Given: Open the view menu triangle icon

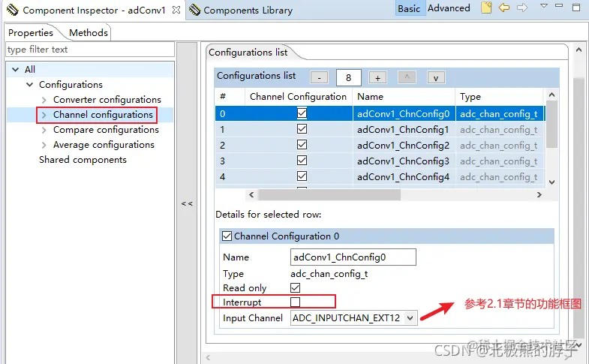Looking at the screenshot, I should point(543,6).
